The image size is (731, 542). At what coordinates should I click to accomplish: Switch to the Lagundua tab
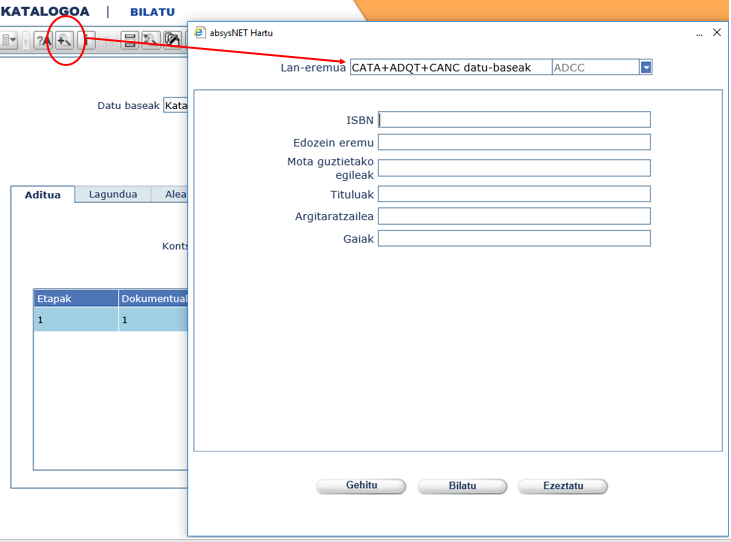[x=113, y=195]
